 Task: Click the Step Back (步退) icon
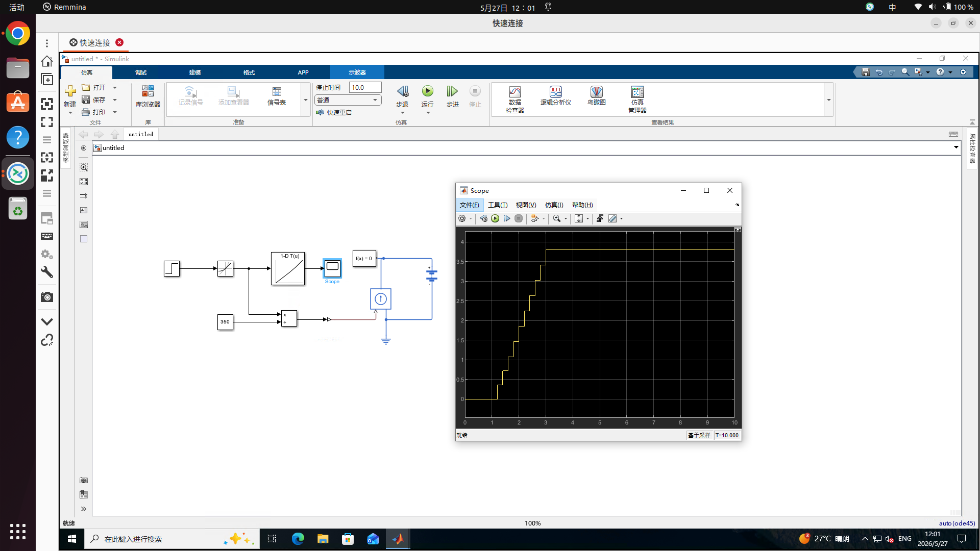coord(403,91)
